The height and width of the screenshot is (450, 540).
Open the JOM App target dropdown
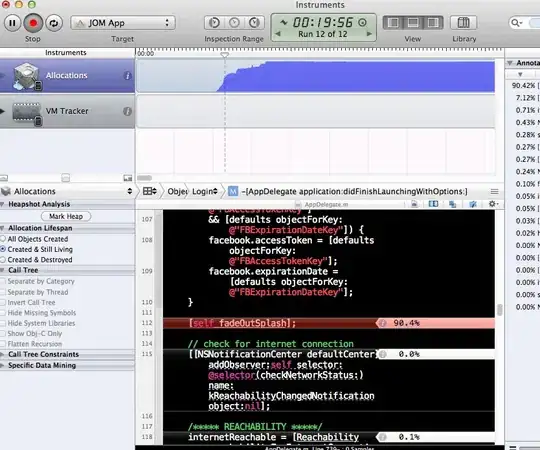[x=123, y=23]
